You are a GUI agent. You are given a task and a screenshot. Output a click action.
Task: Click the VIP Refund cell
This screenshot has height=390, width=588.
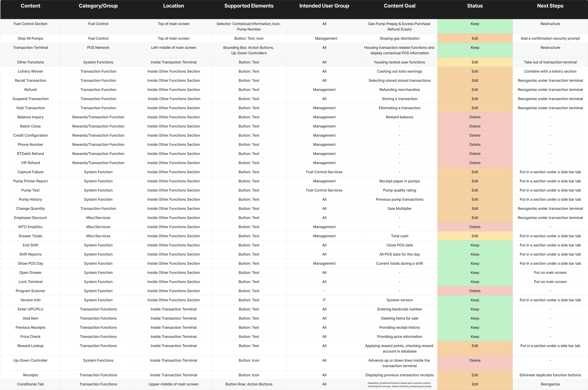tap(30, 163)
